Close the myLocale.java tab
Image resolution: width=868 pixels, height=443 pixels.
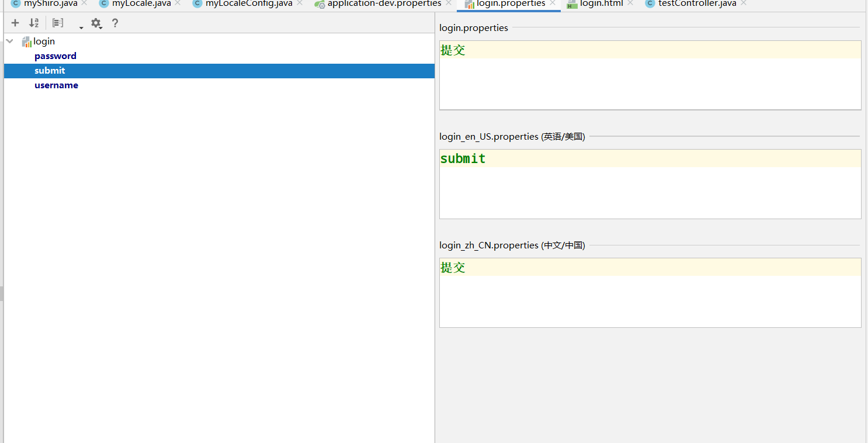point(178,3)
